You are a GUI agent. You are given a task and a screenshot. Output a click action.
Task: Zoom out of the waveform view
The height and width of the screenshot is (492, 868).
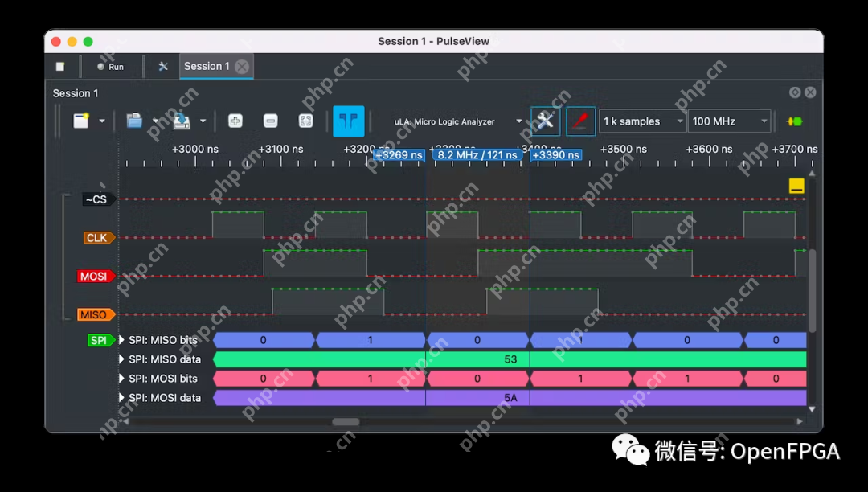(271, 121)
